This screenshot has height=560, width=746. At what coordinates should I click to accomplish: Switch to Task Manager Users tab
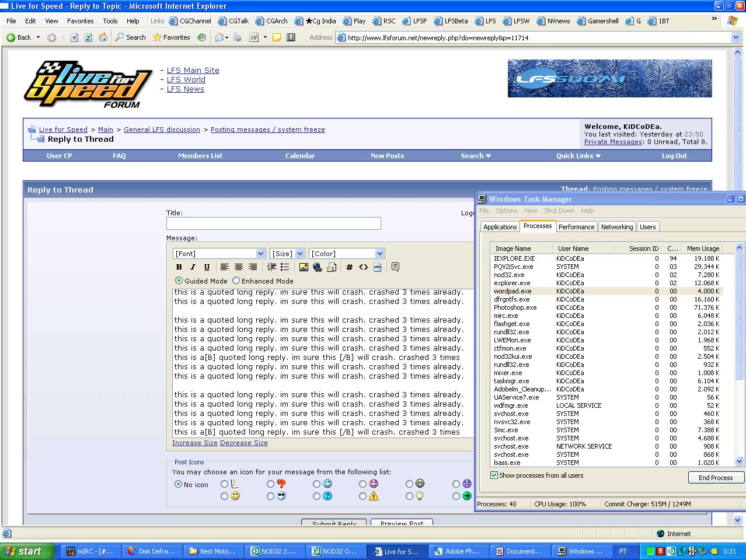click(648, 227)
